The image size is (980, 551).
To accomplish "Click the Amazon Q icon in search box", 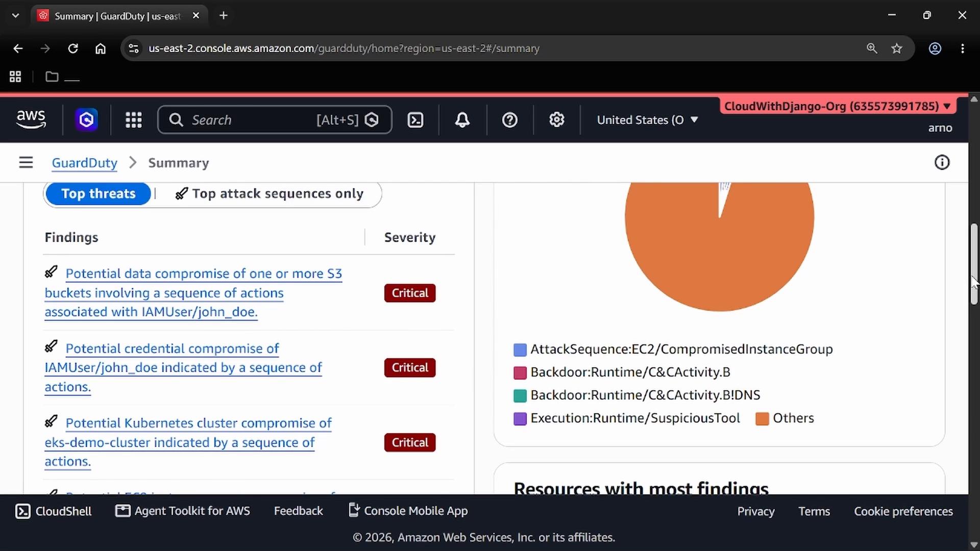I will (372, 120).
